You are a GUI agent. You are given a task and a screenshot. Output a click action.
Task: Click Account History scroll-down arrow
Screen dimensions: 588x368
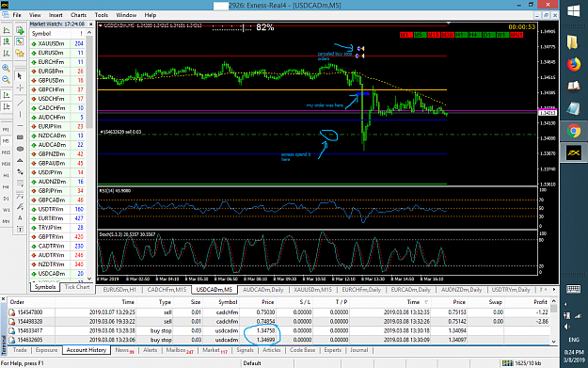554,341
